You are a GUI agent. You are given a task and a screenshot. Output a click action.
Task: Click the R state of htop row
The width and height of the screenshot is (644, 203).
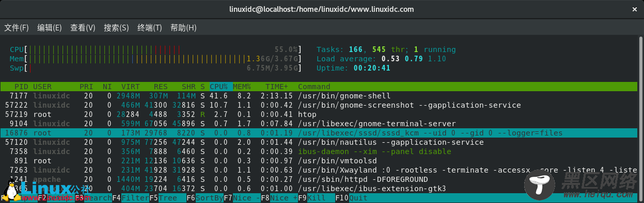tap(202, 114)
